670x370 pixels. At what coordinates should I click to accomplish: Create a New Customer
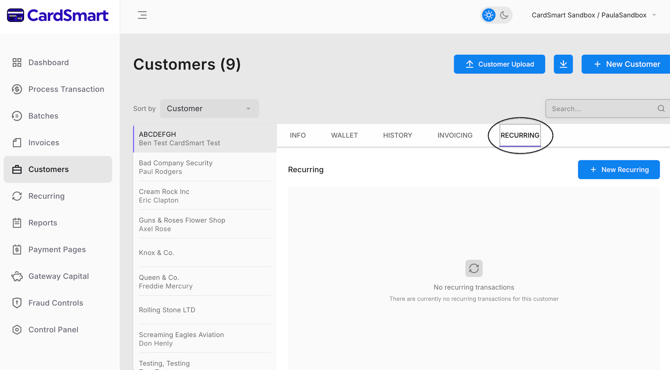pyautogui.click(x=626, y=64)
